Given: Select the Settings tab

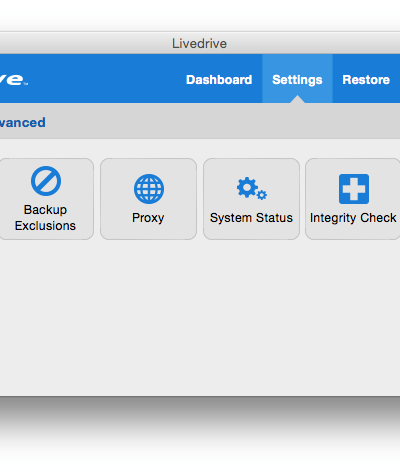Looking at the screenshot, I should (297, 80).
